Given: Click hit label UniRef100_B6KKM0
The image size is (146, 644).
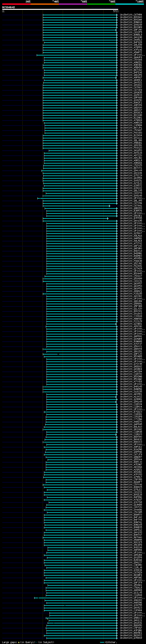Looking at the screenshot, I should click(x=131, y=626).
